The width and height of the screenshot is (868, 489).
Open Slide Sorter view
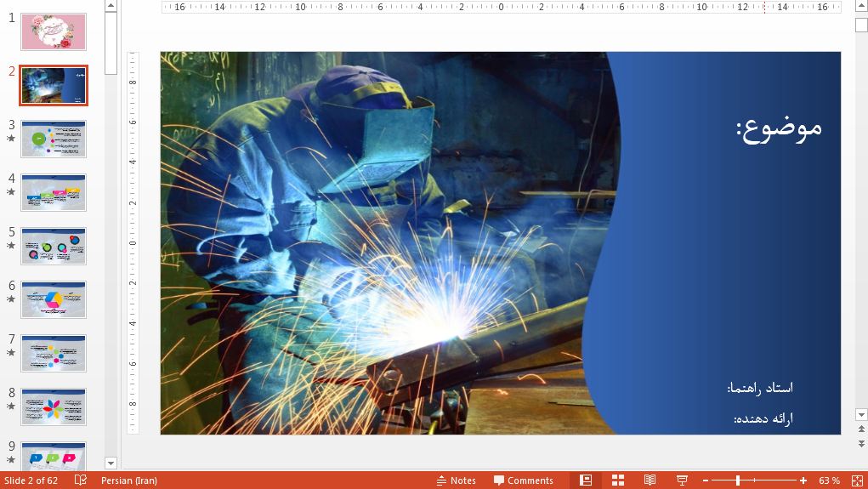click(618, 480)
